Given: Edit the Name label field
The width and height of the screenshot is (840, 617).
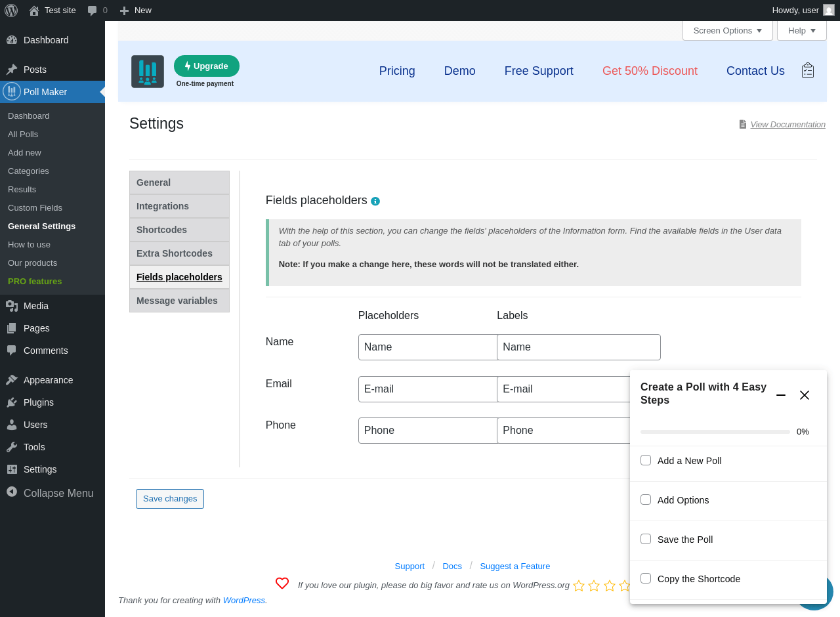Looking at the screenshot, I should 579,347.
